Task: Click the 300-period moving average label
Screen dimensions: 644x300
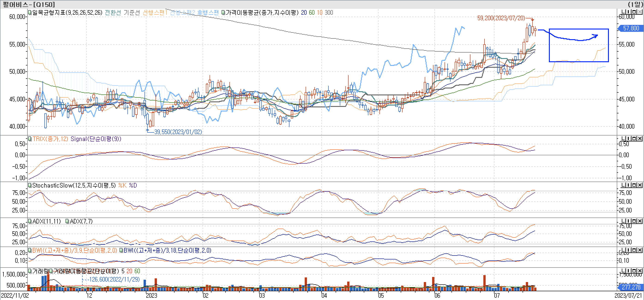Action: (329, 12)
